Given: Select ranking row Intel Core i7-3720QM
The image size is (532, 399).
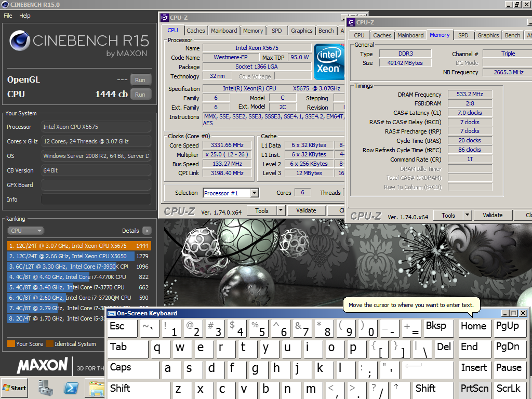Looking at the screenshot, I should tap(79, 298).
